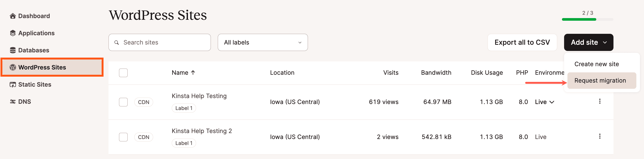Expand the Add site dropdown button
644x159 pixels.
click(588, 42)
